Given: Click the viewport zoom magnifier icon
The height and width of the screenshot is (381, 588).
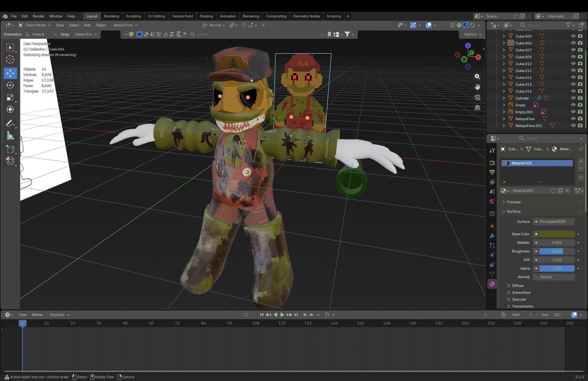Looking at the screenshot, I should (477, 77).
